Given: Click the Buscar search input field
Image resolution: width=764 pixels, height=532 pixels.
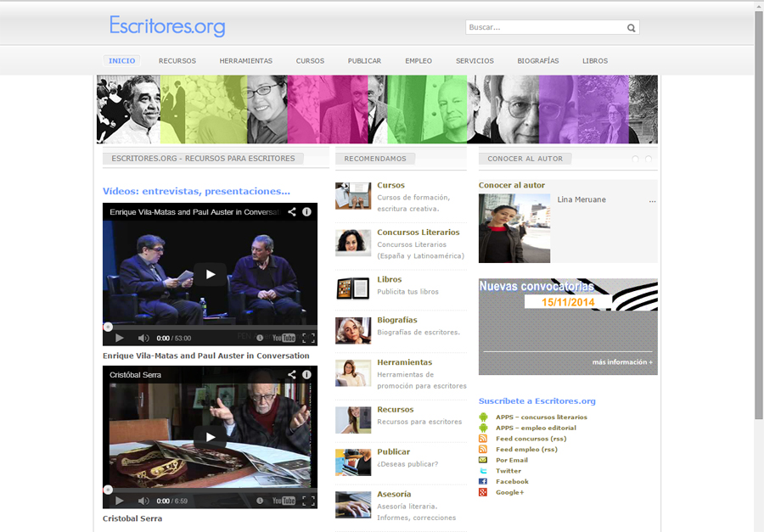Looking at the screenshot, I should [543, 27].
